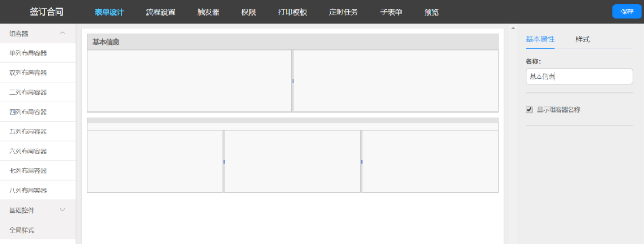Open the 权限 tab
The image size is (644, 244).
point(248,12)
